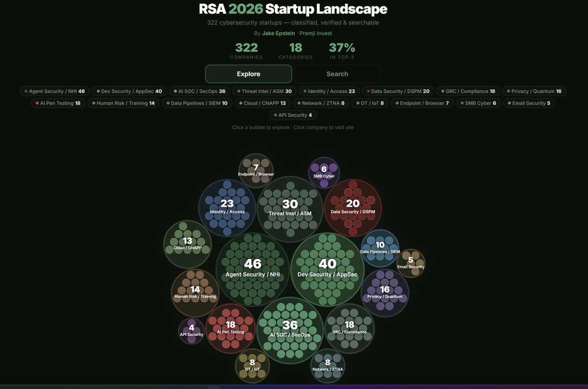Switch to the Search tab
This screenshot has height=389, width=588.
(337, 74)
